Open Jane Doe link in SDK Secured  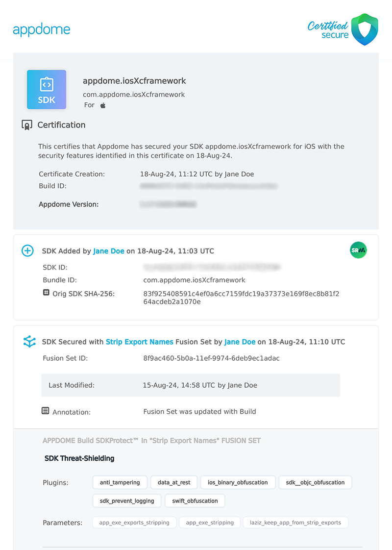point(240,342)
